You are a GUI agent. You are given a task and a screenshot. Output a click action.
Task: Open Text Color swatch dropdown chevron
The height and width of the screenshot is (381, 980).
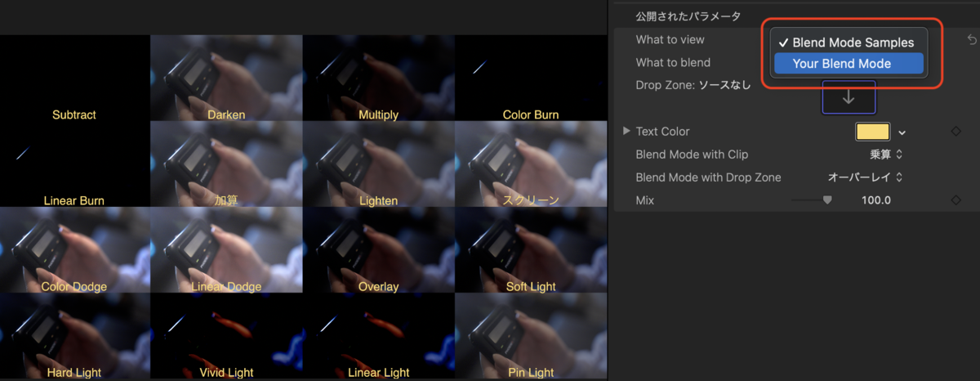click(x=902, y=132)
